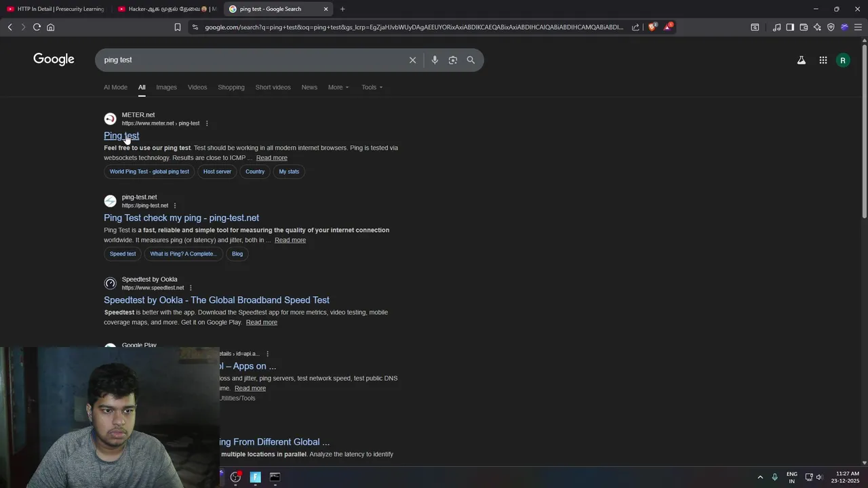
Task: Open the volume control in system tray
Action: (819, 477)
